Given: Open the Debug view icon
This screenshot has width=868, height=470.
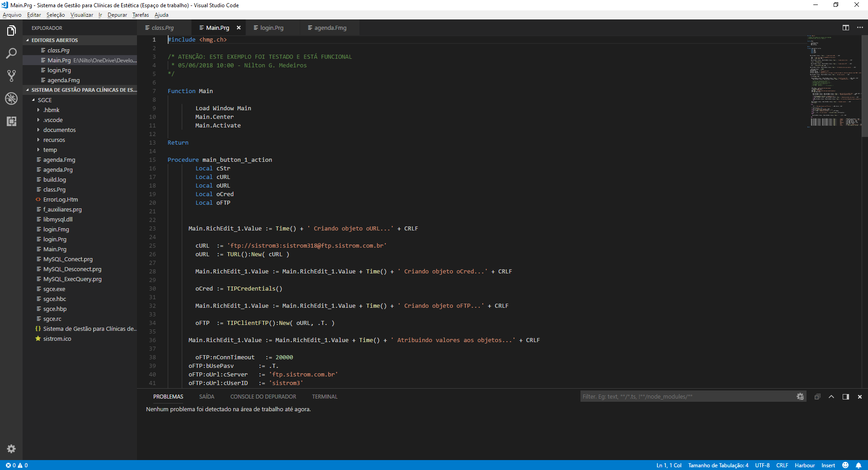Looking at the screenshot, I should [11, 99].
